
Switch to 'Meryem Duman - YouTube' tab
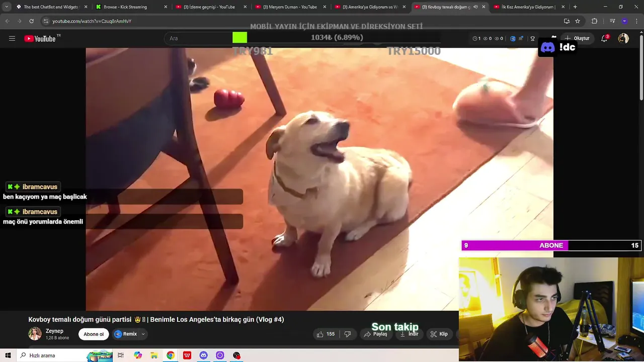point(290,7)
